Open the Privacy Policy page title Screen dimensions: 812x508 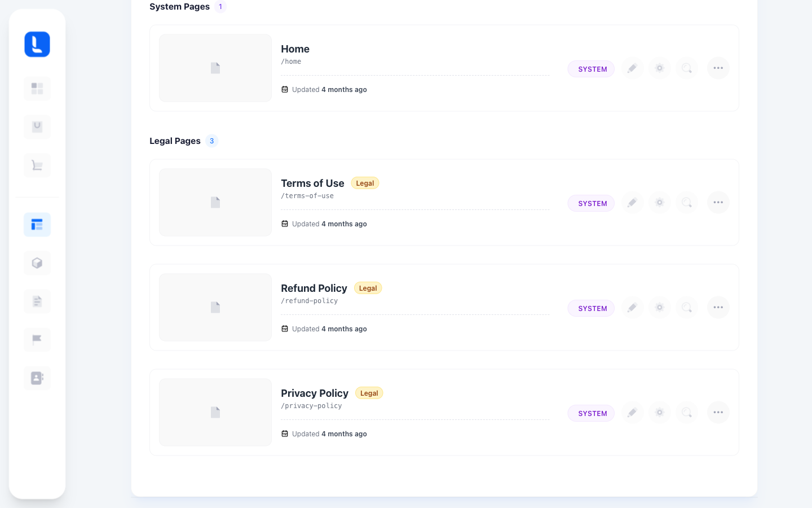tap(315, 393)
